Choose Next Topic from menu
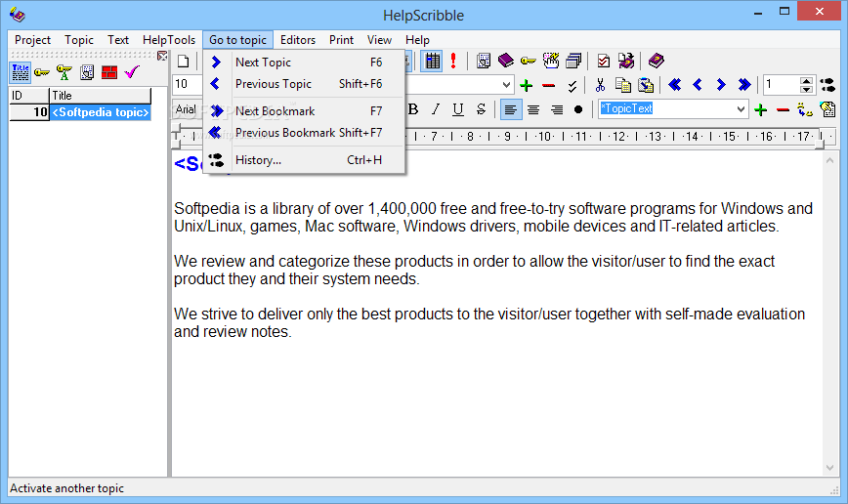 (x=304, y=63)
